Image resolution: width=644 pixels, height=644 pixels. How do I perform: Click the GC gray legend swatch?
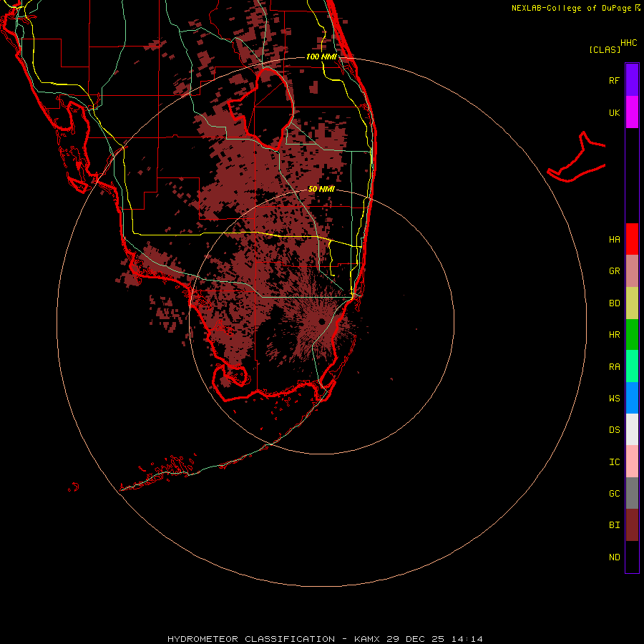coord(632,493)
